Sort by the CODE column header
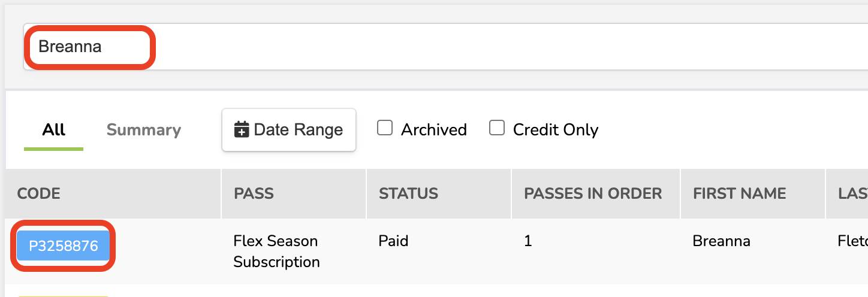 pyautogui.click(x=39, y=193)
